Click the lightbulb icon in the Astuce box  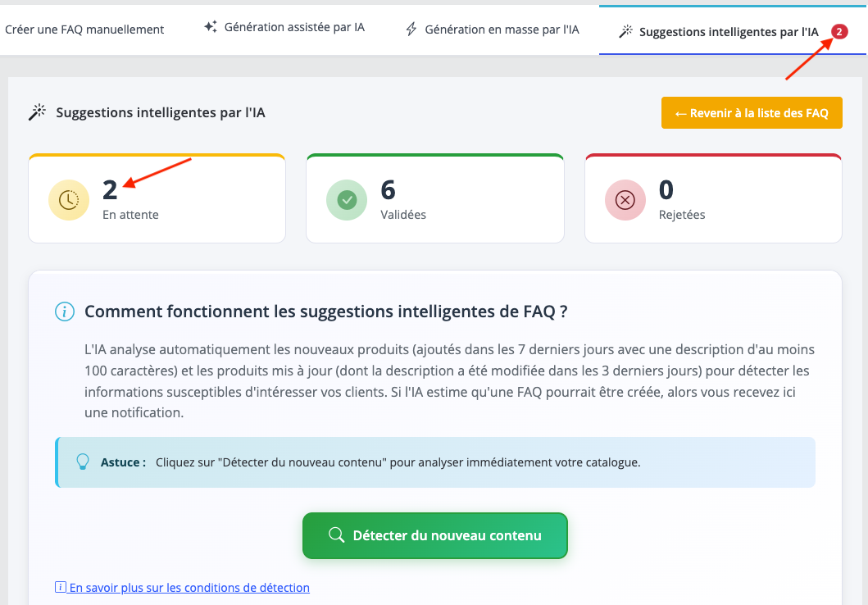click(x=82, y=462)
